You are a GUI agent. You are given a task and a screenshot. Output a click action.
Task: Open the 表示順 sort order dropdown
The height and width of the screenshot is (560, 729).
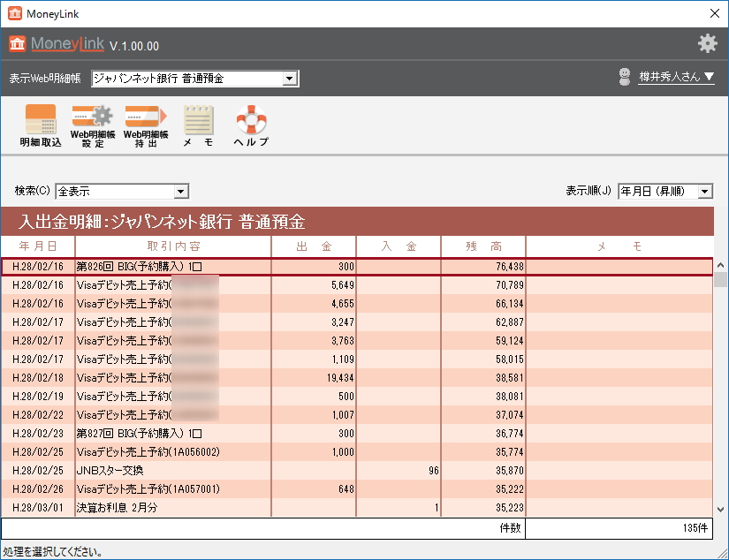(703, 191)
